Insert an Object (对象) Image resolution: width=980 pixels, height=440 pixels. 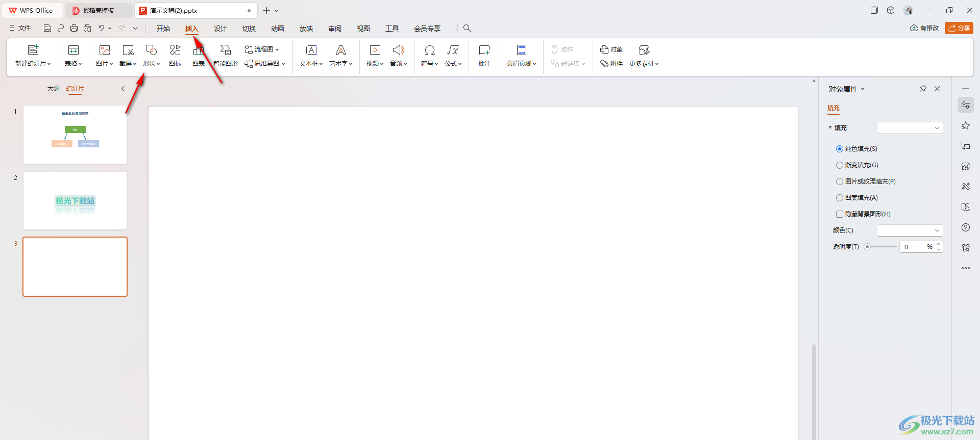pos(611,49)
